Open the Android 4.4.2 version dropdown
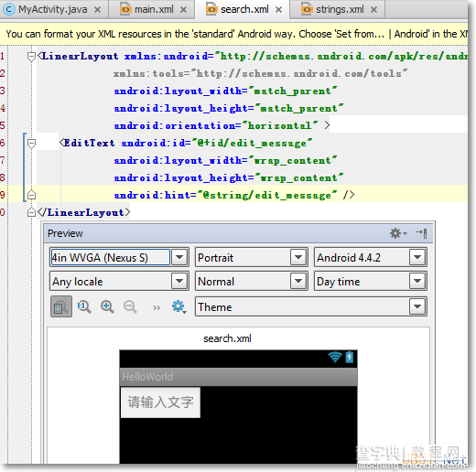The width and height of the screenshot is (476, 472). (x=370, y=258)
